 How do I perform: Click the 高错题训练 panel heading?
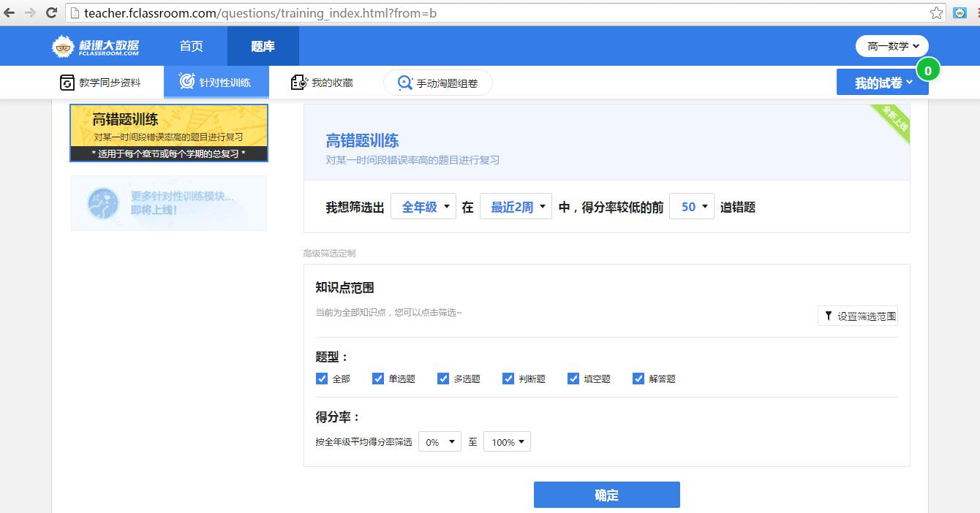(x=363, y=141)
